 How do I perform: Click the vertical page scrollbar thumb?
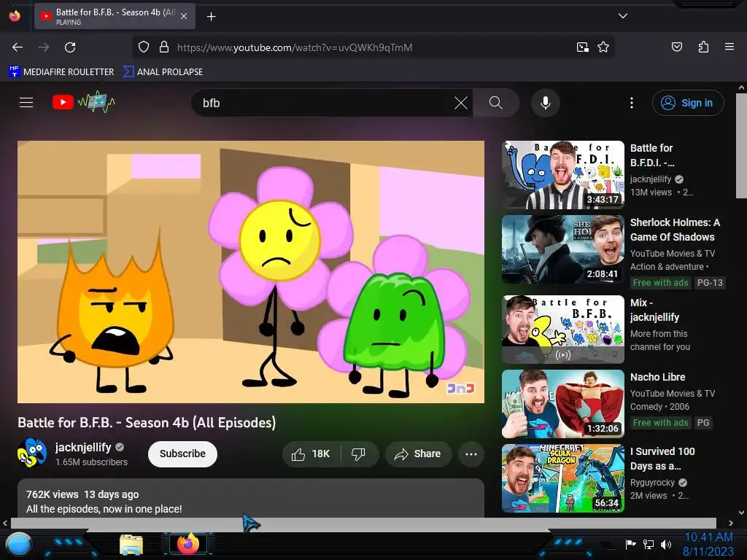[x=741, y=145]
